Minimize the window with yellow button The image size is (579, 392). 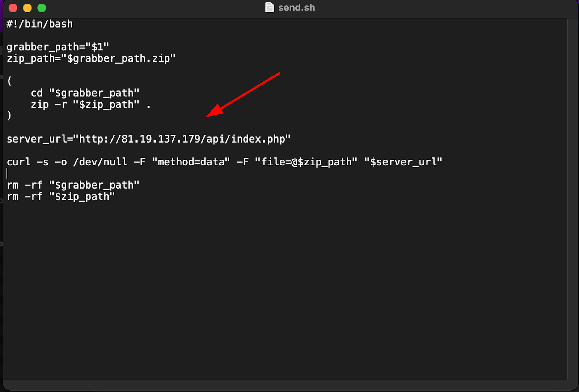[x=27, y=8]
